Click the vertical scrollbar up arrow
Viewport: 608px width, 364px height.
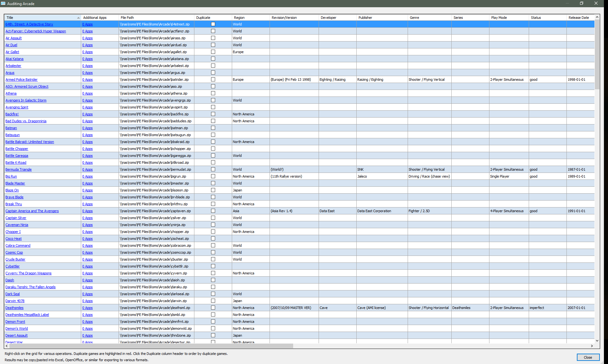coord(597,17)
